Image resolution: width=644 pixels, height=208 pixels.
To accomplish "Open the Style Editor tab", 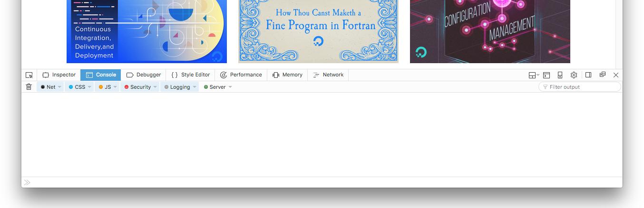I will tap(190, 75).
